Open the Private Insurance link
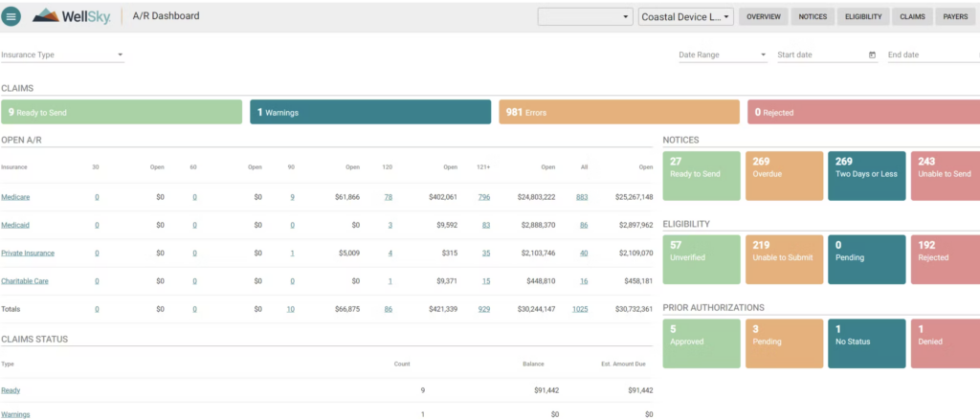Screen dimensions: 980x419 click(x=28, y=254)
